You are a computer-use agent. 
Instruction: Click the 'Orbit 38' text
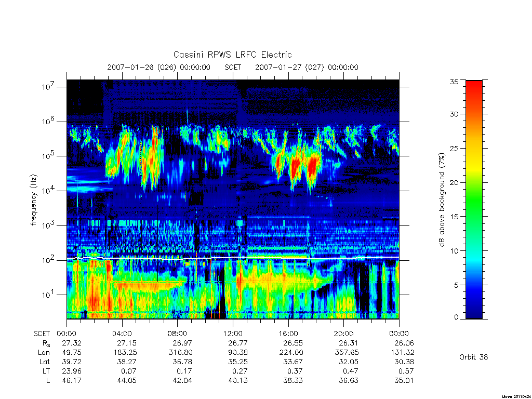tap(474, 357)
